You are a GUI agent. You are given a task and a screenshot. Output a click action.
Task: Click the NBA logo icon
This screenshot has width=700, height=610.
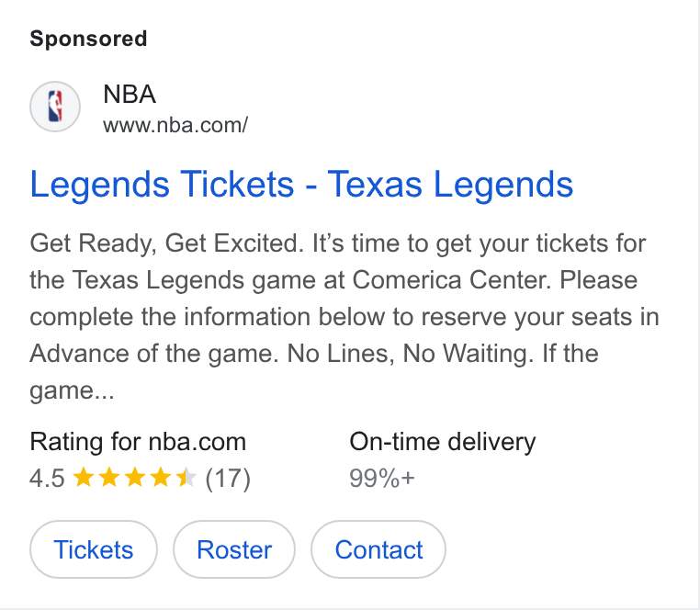click(x=55, y=107)
